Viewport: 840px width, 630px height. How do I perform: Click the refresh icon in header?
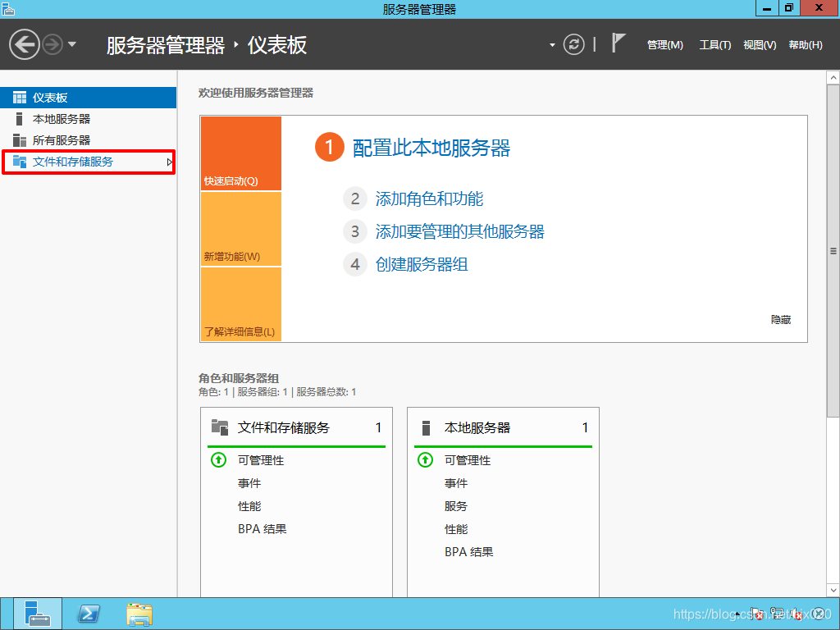(573, 44)
